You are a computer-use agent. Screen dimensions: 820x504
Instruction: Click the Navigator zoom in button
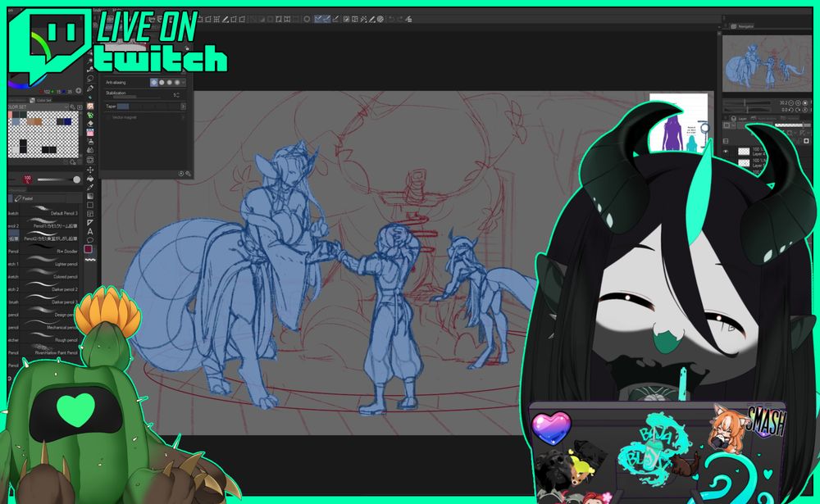(798, 103)
